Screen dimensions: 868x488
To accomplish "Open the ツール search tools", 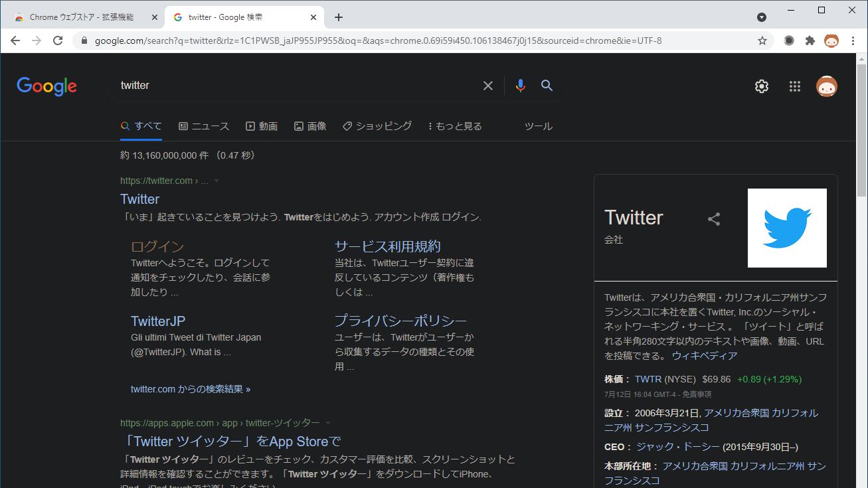I will [539, 126].
